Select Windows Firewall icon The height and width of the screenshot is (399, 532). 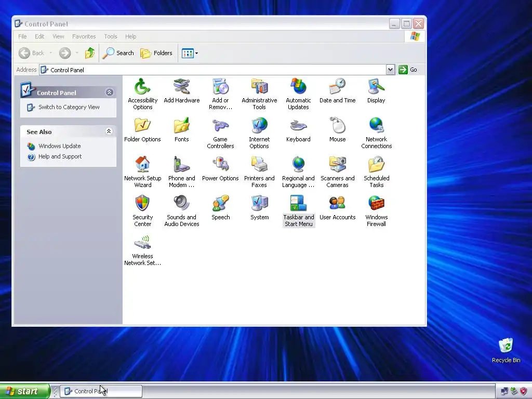pyautogui.click(x=376, y=211)
